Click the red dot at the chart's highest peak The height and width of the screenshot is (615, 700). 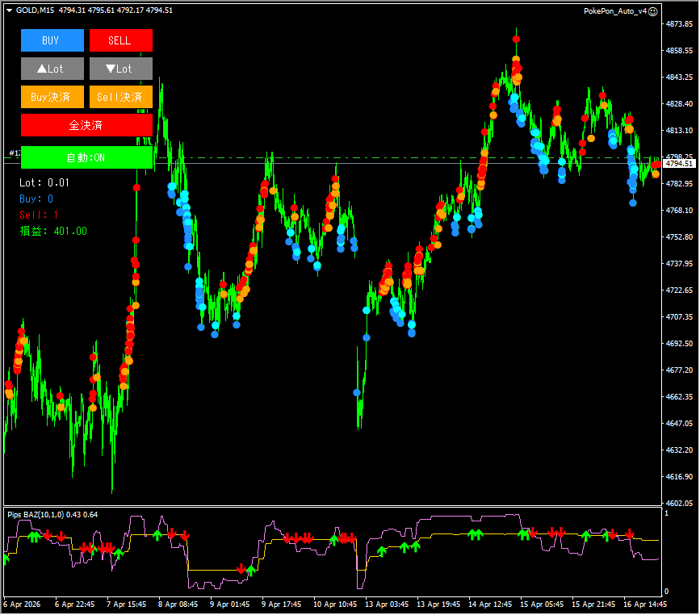tap(515, 37)
